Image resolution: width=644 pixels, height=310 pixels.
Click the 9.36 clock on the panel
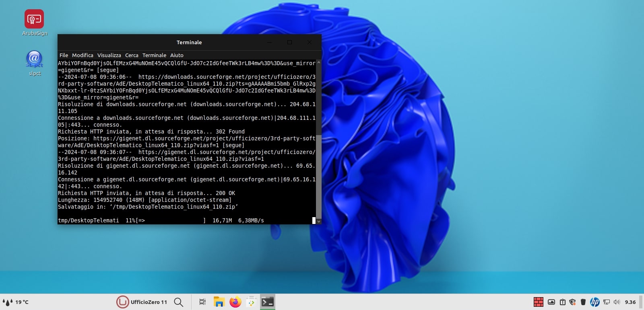pos(630,302)
